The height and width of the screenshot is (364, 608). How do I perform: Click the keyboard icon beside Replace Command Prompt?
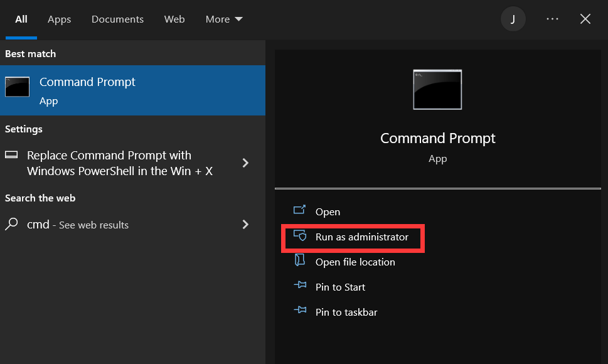click(x=11, y=155)
